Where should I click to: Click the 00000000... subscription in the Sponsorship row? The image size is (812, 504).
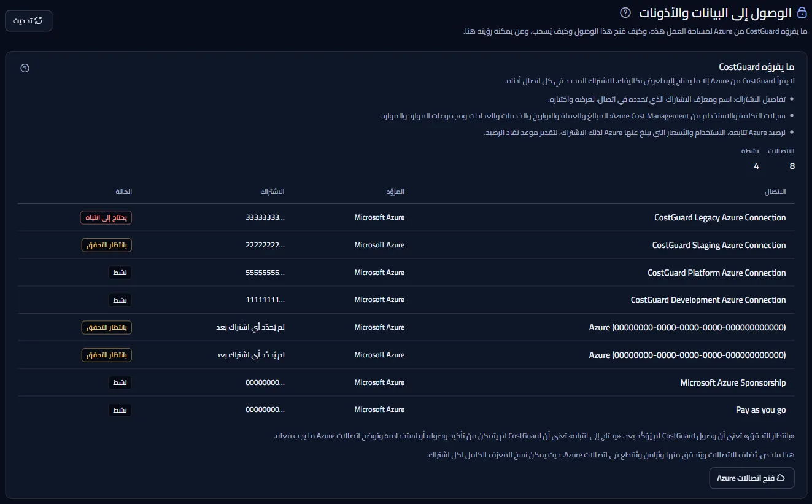tap(265, 382)
